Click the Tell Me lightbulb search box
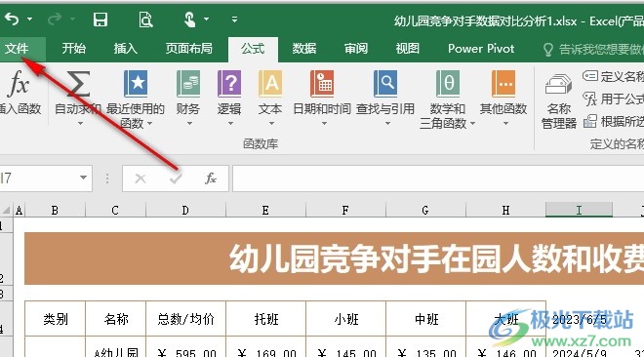Screen dimensions: 644x357 click(x=593, y=50)
